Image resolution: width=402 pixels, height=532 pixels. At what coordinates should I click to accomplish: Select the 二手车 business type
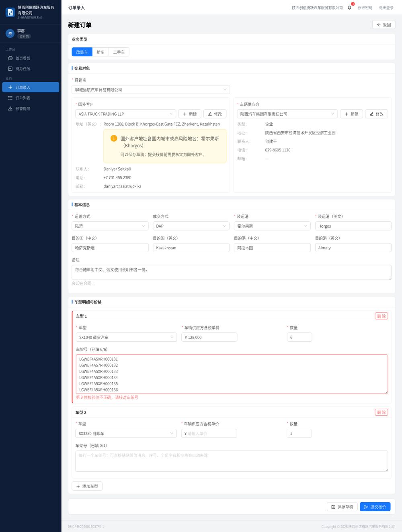click(x=119, y=52)
